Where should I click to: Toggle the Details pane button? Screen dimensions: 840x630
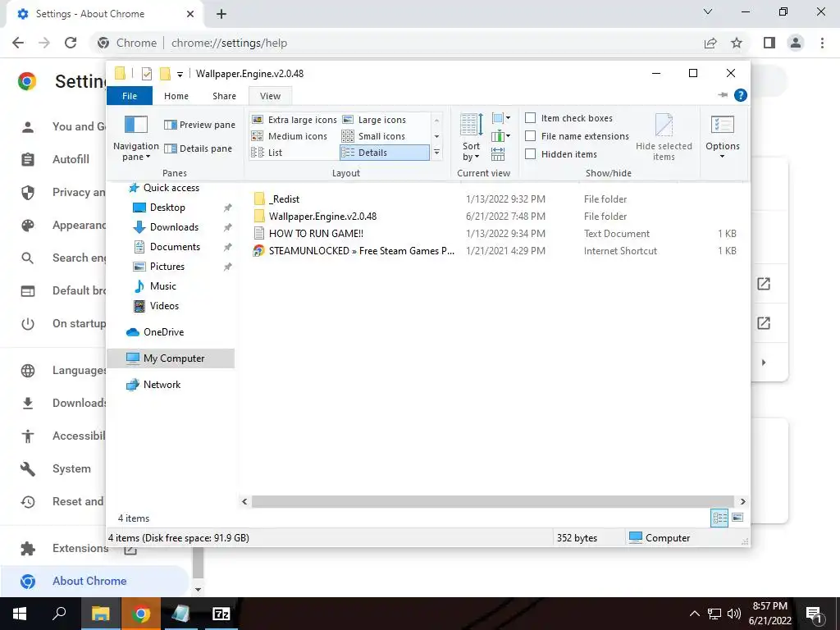pyautogui.click(x=198, y=148)
